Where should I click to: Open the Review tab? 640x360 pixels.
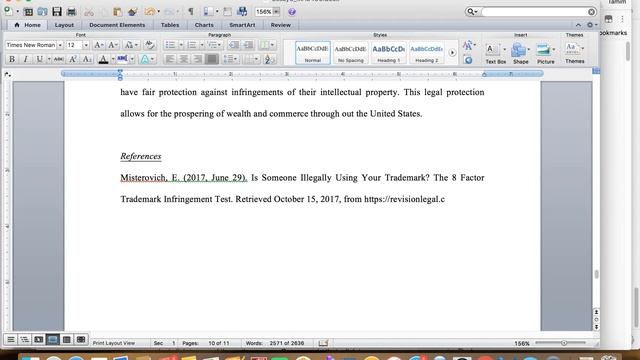point(281,25)
